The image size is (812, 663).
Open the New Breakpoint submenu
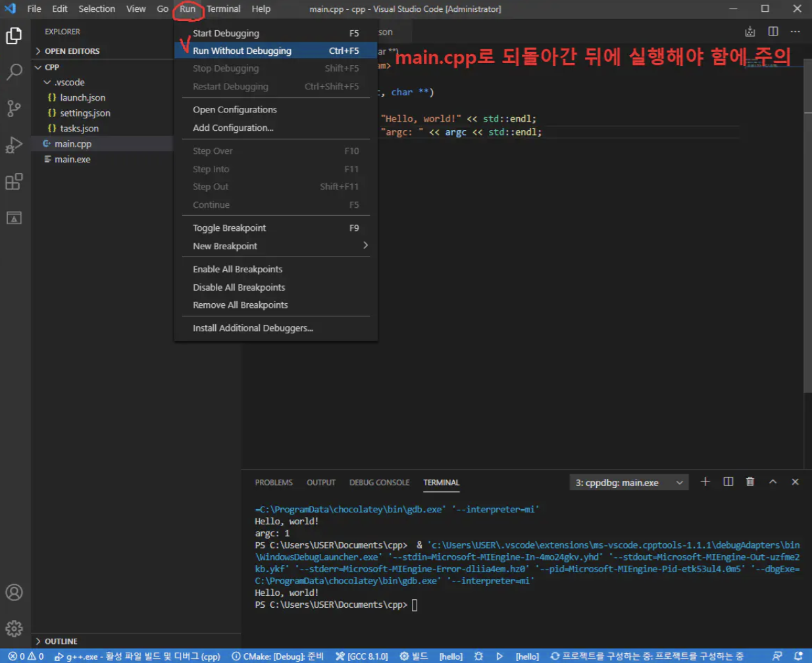click(x=276, y=246)
